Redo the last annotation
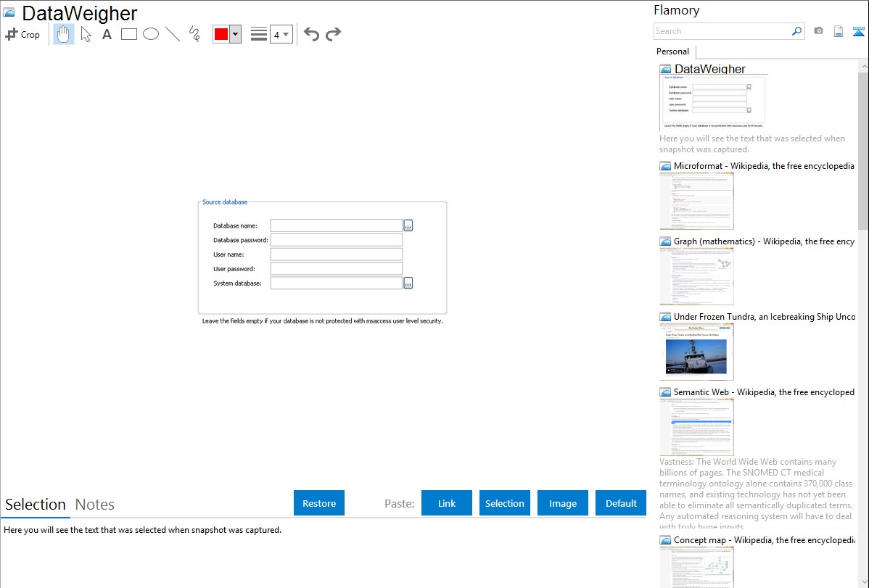This screenshot has width=869, height=588. (x=333, y=34)
